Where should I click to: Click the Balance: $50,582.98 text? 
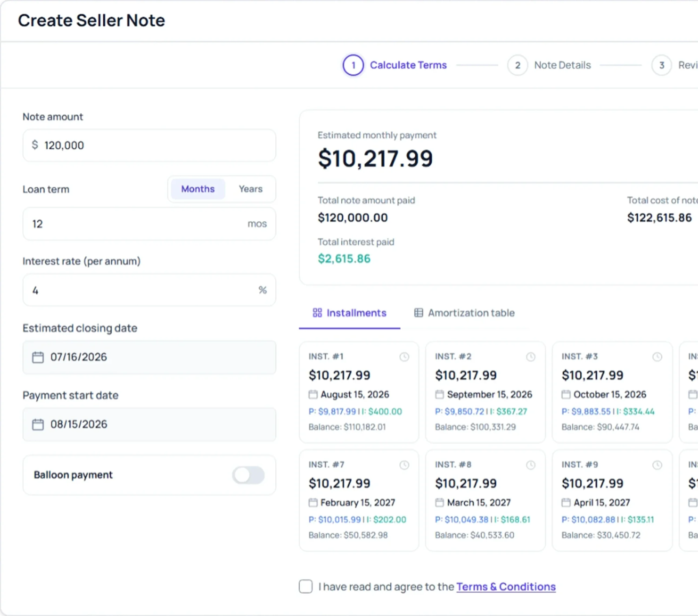tap(348, 535)
